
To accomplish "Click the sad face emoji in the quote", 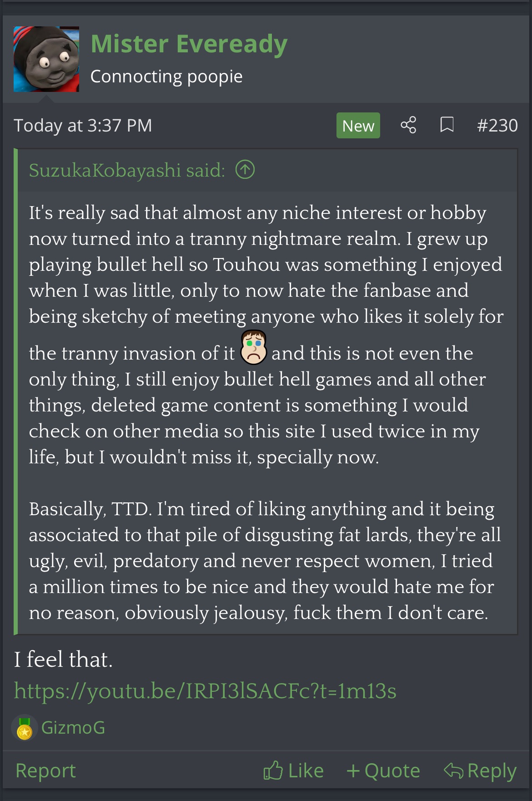I will [x=253, y=347].
